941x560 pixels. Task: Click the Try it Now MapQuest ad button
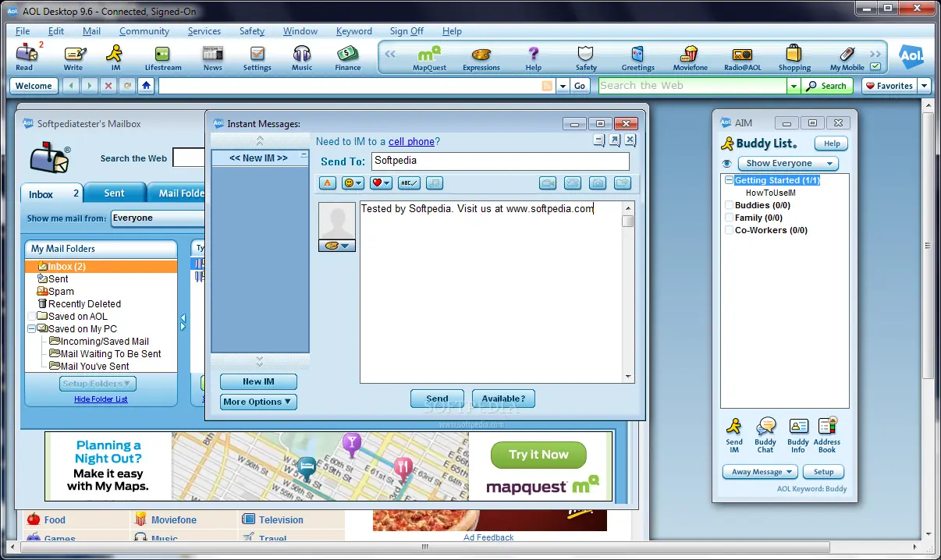pos(538,455)
